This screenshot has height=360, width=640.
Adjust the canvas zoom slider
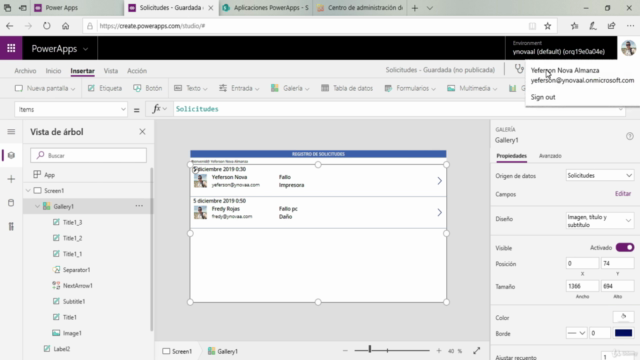[x=370, y=350]
